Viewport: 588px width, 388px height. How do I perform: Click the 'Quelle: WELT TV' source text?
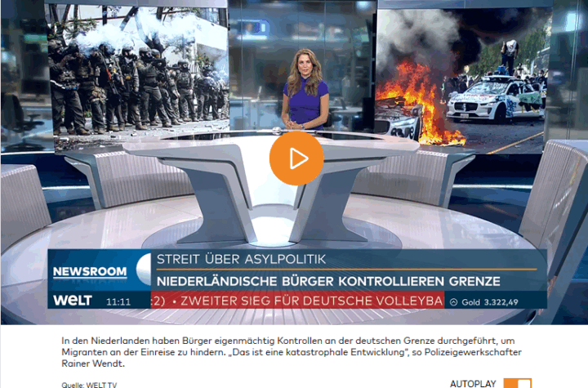coord(89,385)
